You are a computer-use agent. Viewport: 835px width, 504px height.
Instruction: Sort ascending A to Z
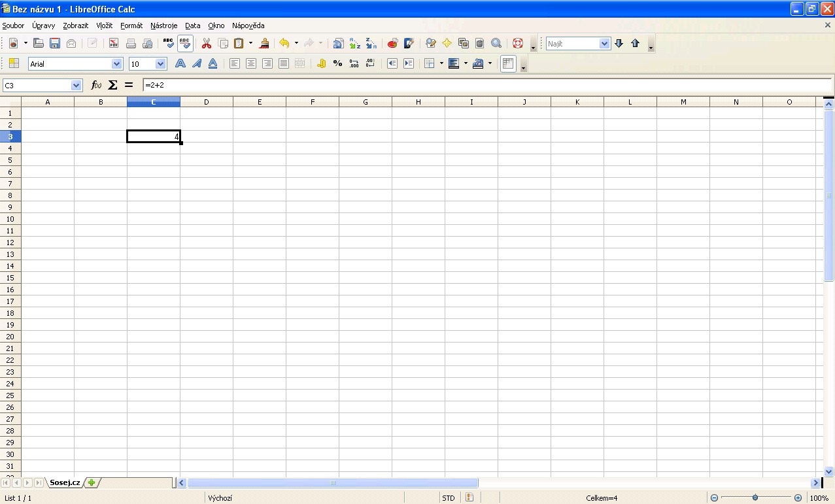point(355,44)
